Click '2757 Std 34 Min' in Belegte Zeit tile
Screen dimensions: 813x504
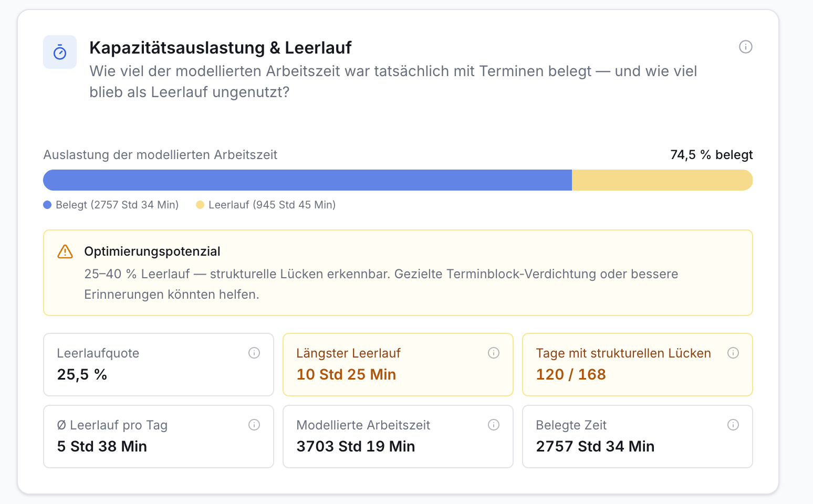pos(595,446)
